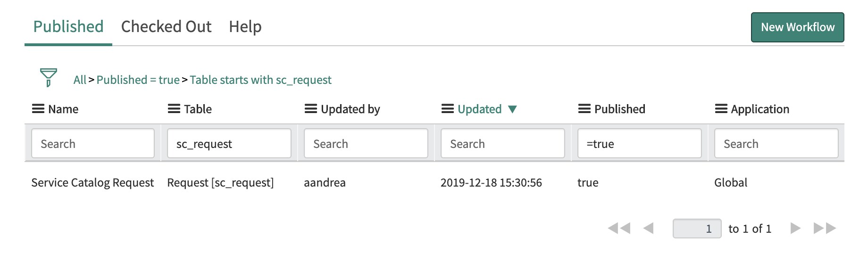The width and height of the screenshot is (868, 261).
Task: Toggle Updated sort direction arrow
Action: [x=513, y=109]
